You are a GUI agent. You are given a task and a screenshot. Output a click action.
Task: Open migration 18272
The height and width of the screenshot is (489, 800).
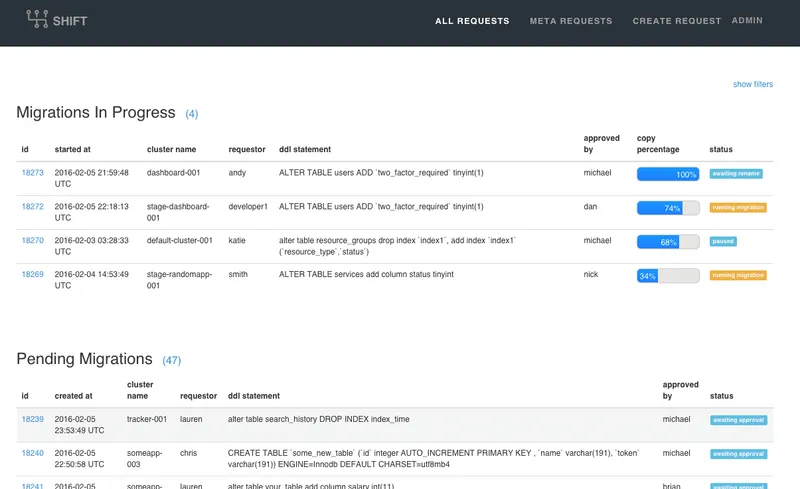[33, 206]
